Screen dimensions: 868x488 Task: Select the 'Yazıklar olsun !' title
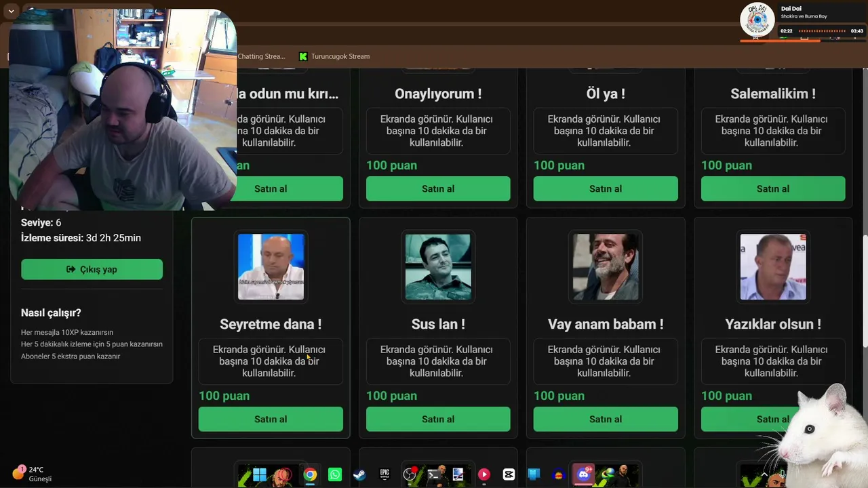(773, 324)
